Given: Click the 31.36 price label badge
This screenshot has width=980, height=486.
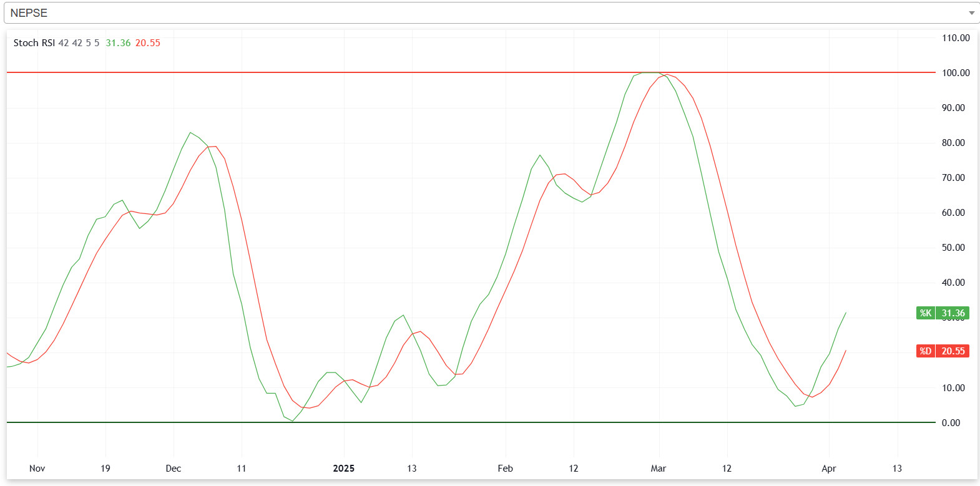Looking at the screenshot, I should (x=953, y=313).
